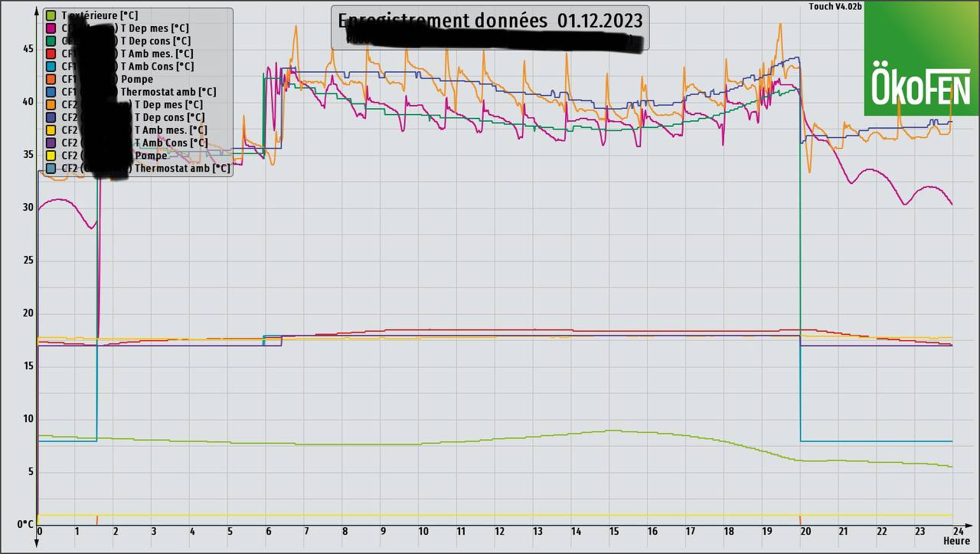Click the 35 label on the temperature axis
Viewport: 980px width, 554px height.
(x=28, y=155)
